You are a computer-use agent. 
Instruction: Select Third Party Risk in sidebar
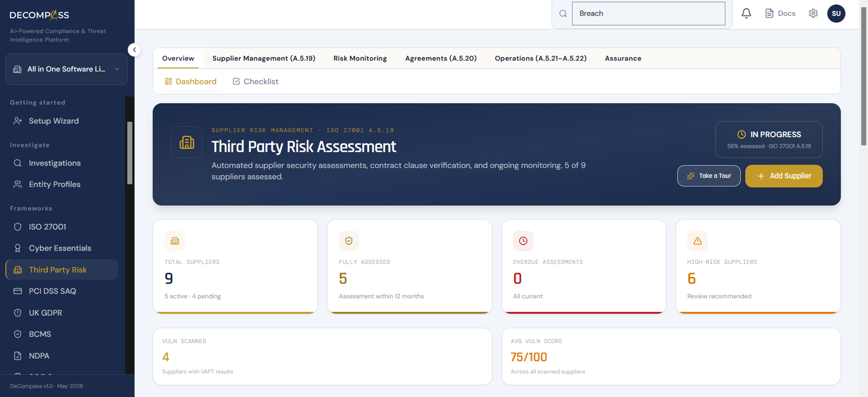coord(62,270)
